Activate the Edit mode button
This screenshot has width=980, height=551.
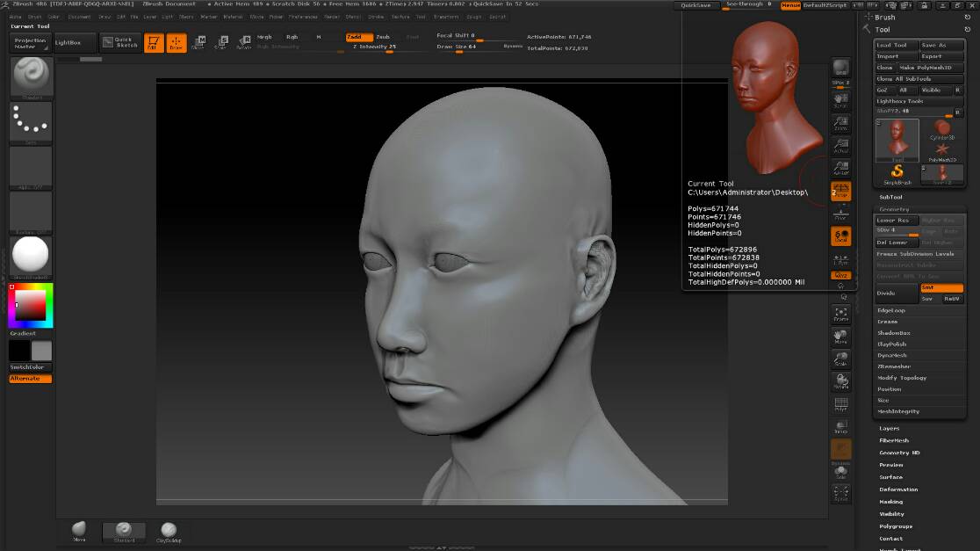click(x=154, y=43)
